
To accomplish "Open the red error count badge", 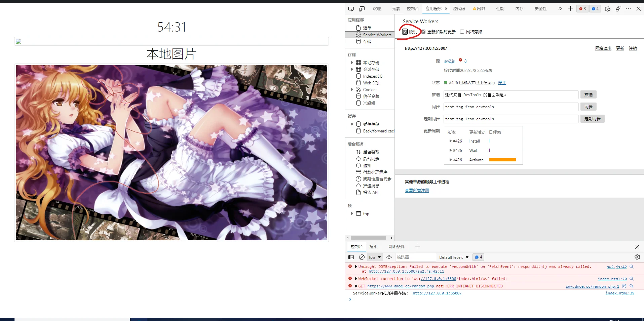I will point(582,9).
